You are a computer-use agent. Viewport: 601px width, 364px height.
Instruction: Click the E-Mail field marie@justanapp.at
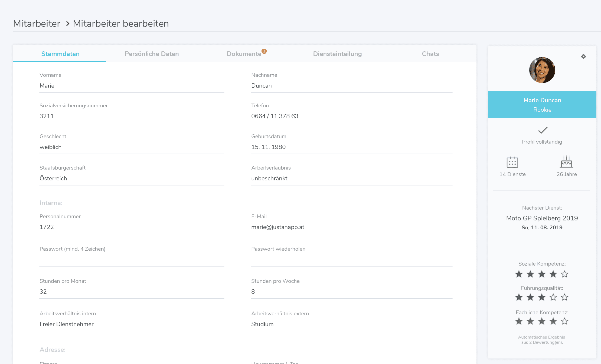click(x=352, y=227)
